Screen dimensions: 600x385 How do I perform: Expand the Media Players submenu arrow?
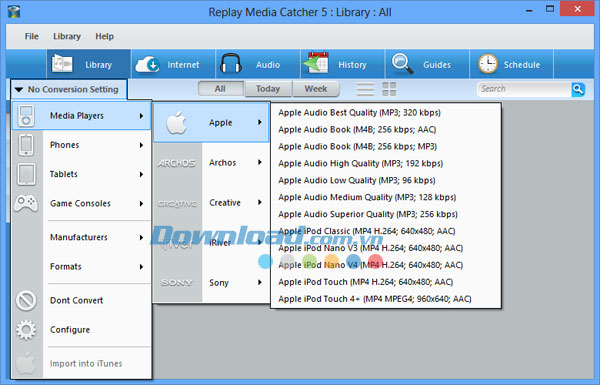(141, 116)
